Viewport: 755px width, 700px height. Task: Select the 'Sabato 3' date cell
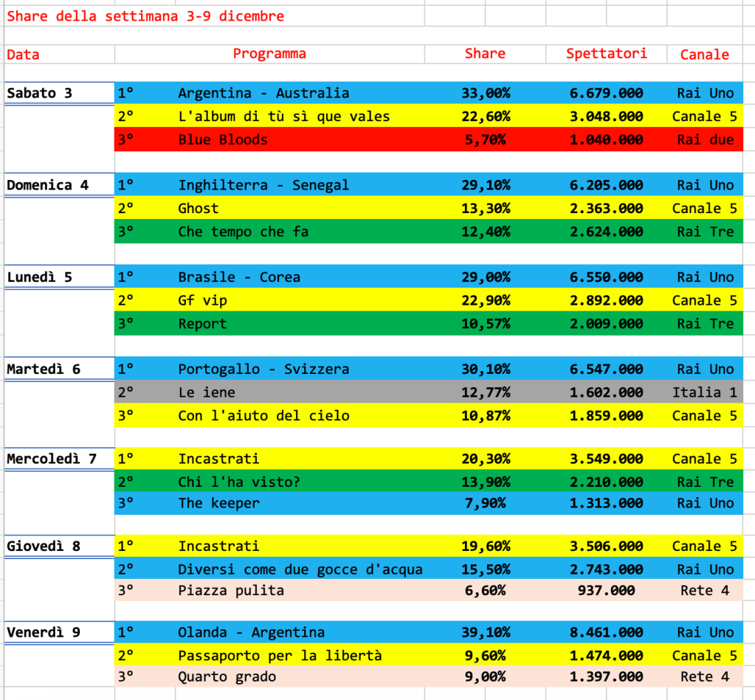pyautogui.click(x=40, y=93)
